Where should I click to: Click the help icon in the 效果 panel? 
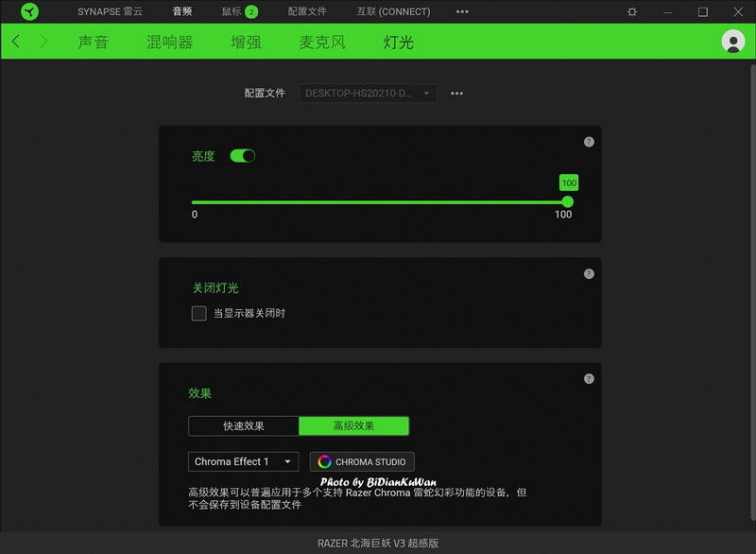[x=588, y=378]
